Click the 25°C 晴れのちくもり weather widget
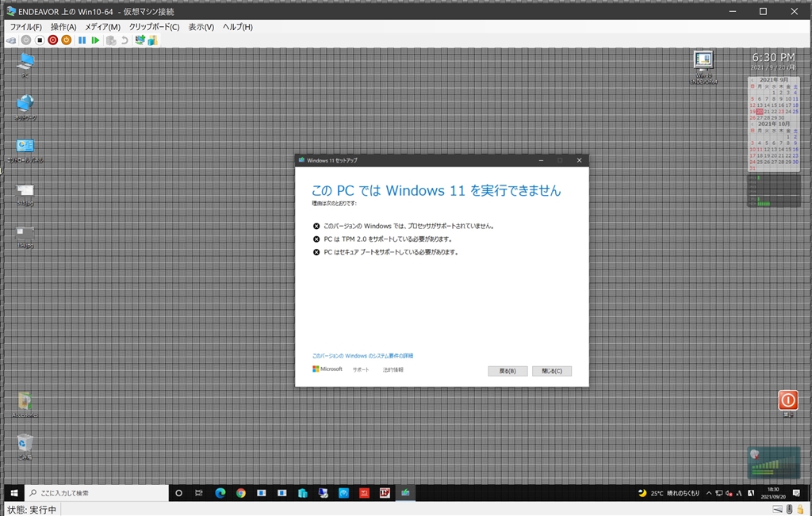 (x=668, y=493)
